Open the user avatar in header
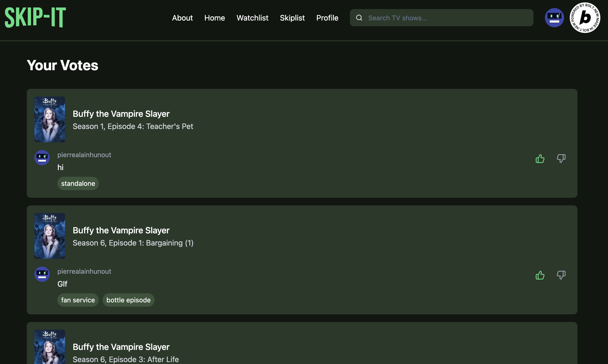 coord(554,18)
